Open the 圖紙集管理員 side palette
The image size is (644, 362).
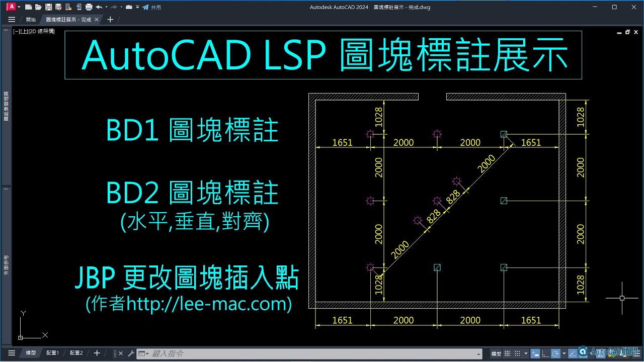point(6,107)
